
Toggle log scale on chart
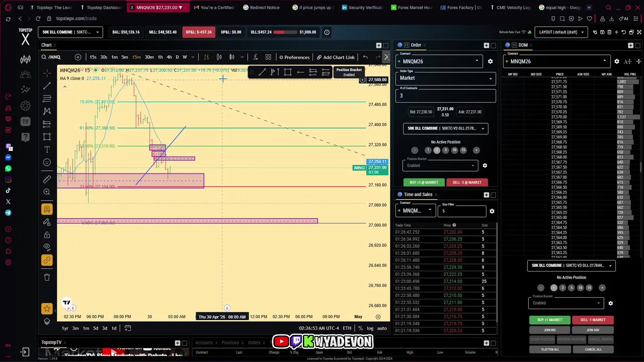[370, 328]
